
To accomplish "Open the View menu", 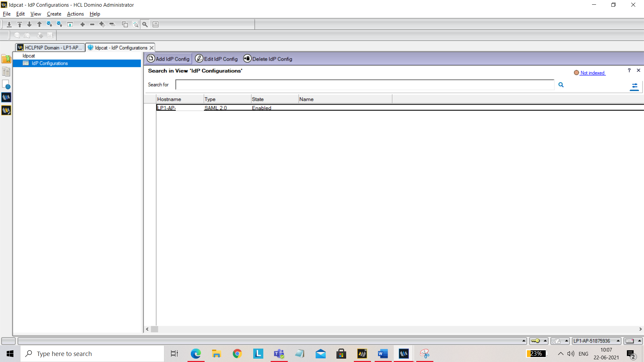I will click(36, 14).
